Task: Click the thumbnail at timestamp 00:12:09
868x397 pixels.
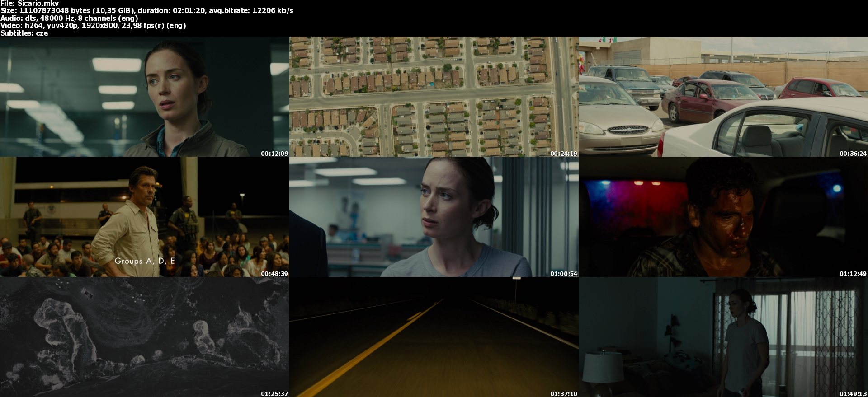Action: [145, 97]
